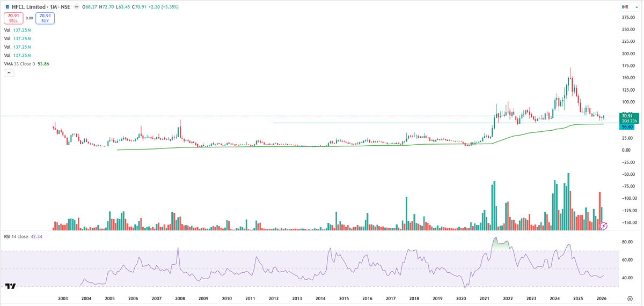The height and width of the screenshot is (306, 644).
Task: Click the 56.60 horizontal line price label
Action: coord(628,127)
